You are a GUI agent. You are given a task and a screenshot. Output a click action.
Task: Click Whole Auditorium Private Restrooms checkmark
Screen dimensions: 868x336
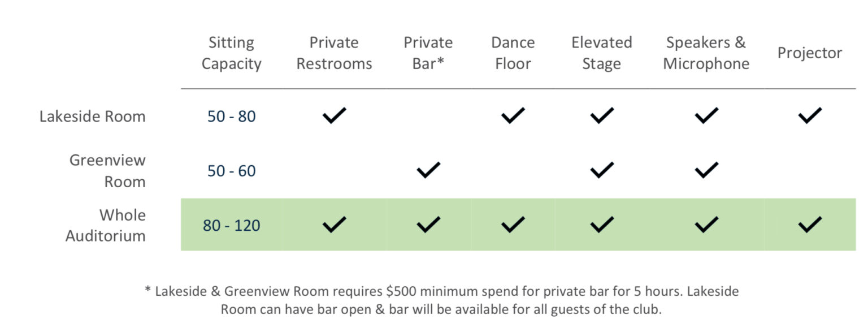click(334, 225)
